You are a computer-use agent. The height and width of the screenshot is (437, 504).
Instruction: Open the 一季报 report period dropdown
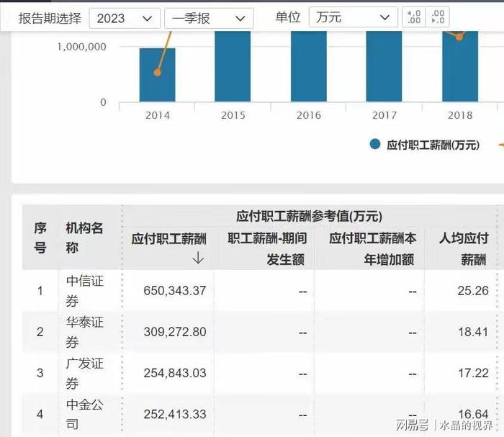(209, 18)
